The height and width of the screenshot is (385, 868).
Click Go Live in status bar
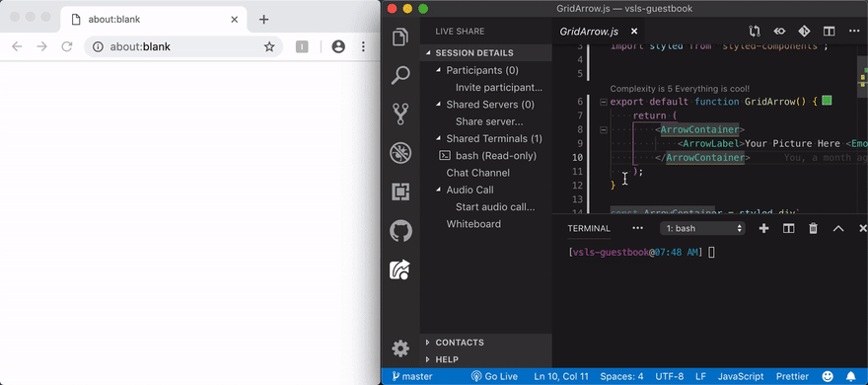point(494,377)
